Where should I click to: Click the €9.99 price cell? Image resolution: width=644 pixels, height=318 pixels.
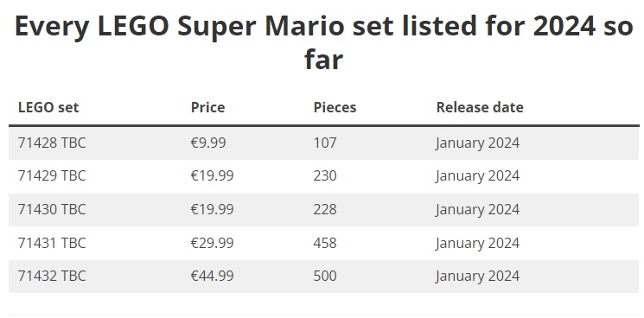(208, 143)
